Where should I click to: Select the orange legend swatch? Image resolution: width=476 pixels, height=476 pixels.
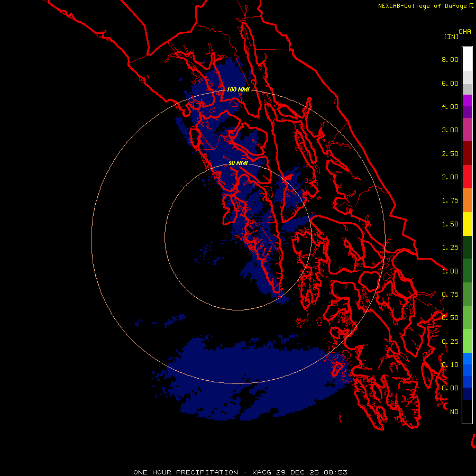[467, 200]
